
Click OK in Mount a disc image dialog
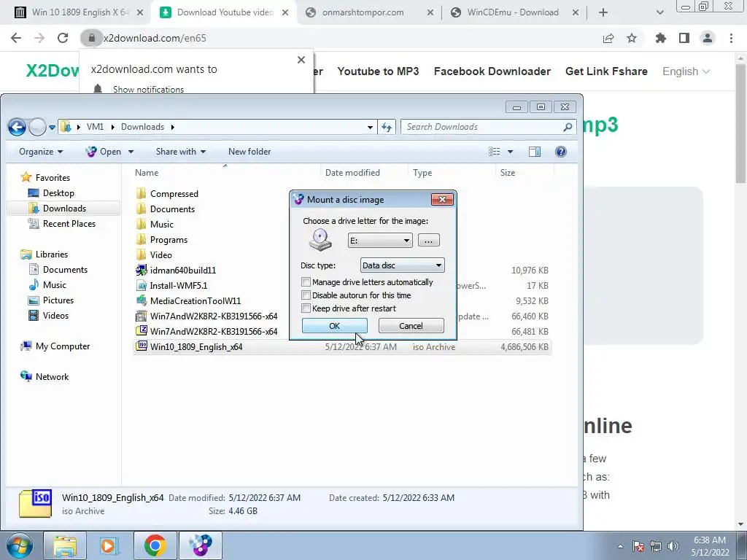334,326
